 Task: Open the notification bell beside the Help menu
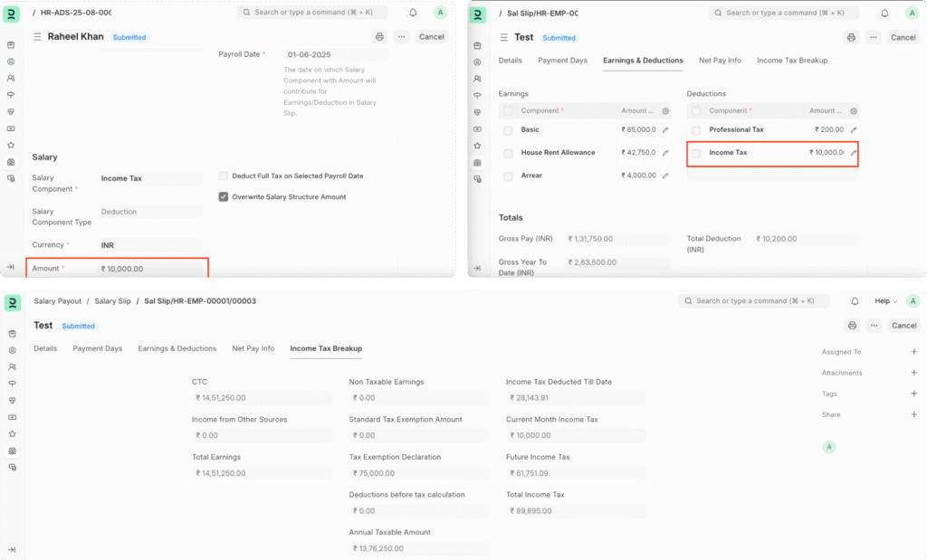click(855, 301)
